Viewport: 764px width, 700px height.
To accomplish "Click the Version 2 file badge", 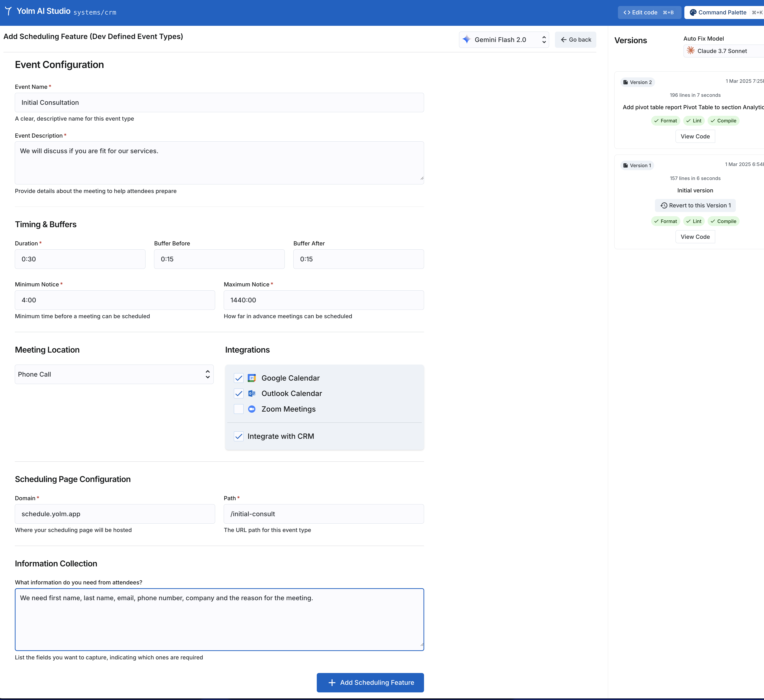I will tap(637, 82).
